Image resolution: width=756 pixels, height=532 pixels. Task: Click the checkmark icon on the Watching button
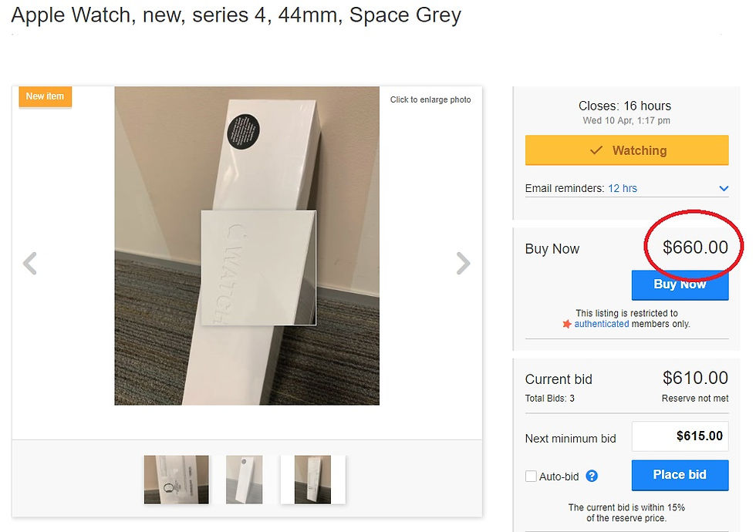click(596, 150)
